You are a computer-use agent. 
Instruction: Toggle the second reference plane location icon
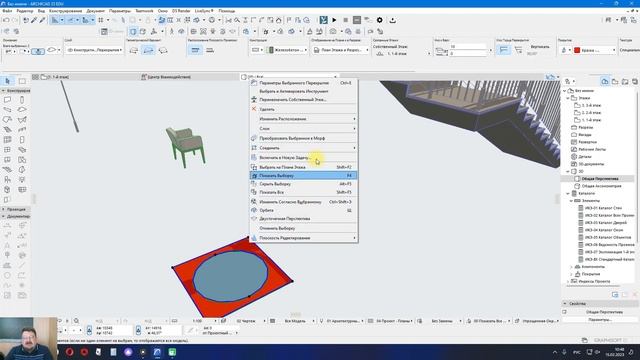click(x=210, y=50)
